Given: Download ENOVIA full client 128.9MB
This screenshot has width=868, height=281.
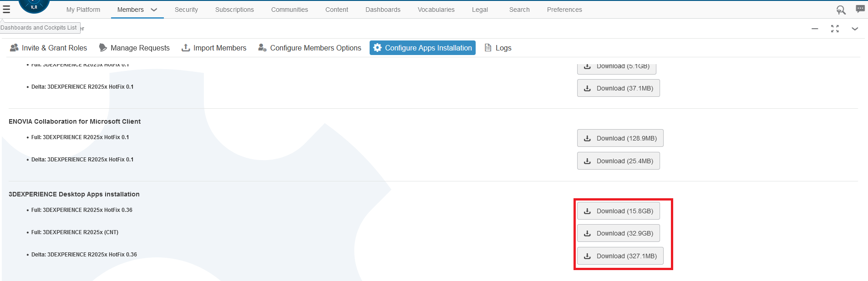Looking at the screenshot, I should (x=620, y=138).
